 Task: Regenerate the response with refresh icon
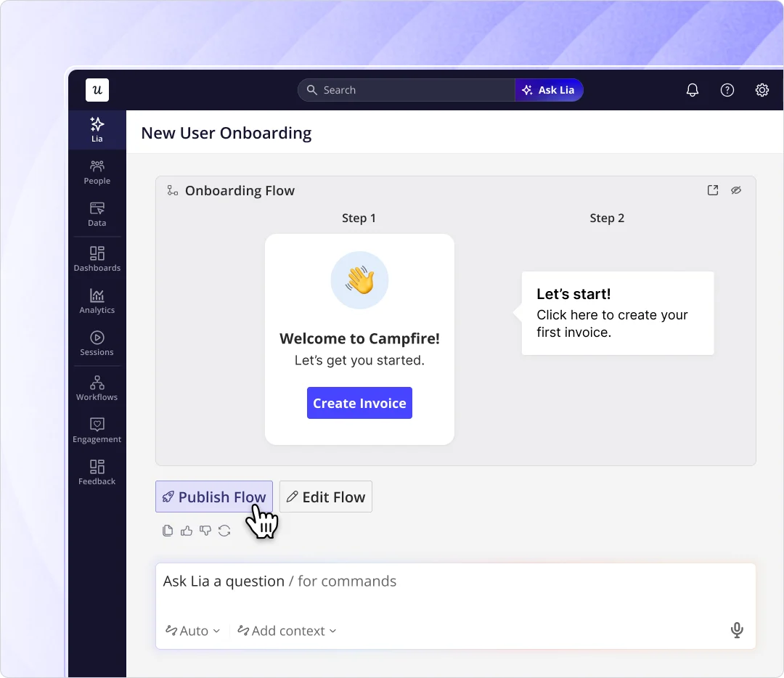pos(224,531)
